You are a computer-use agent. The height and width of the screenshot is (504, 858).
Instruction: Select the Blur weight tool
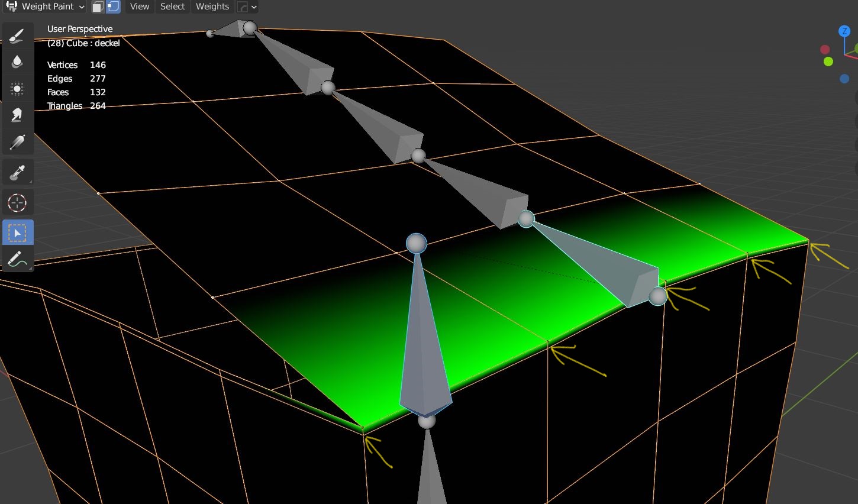[x=17, y=62]
